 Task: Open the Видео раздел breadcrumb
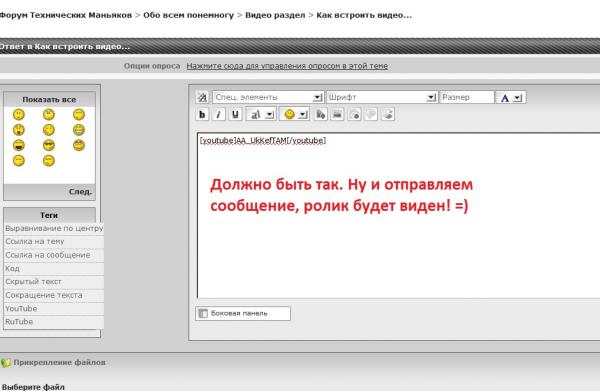point(275,15)
